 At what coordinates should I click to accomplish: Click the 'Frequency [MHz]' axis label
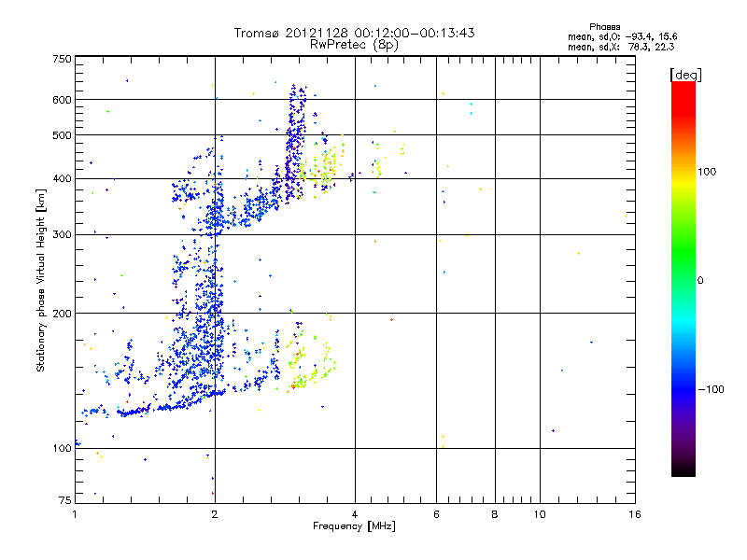click(x=354, y=526)
